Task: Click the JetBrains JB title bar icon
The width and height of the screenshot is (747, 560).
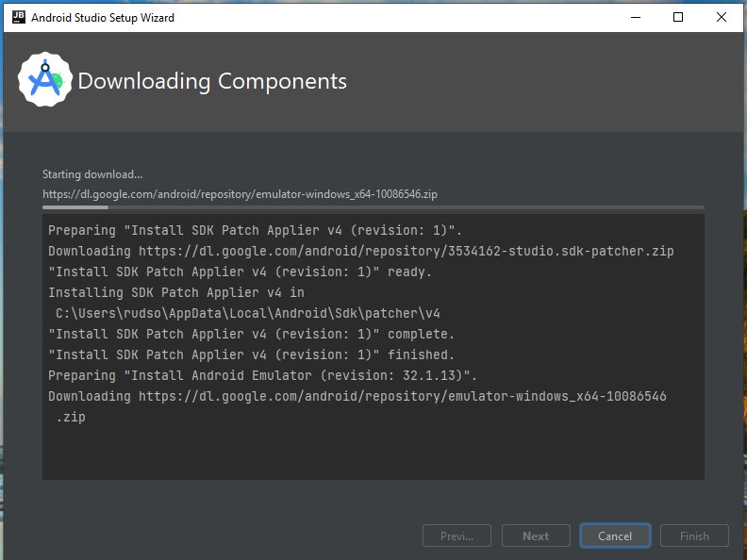Action: (x=19, y=17)
